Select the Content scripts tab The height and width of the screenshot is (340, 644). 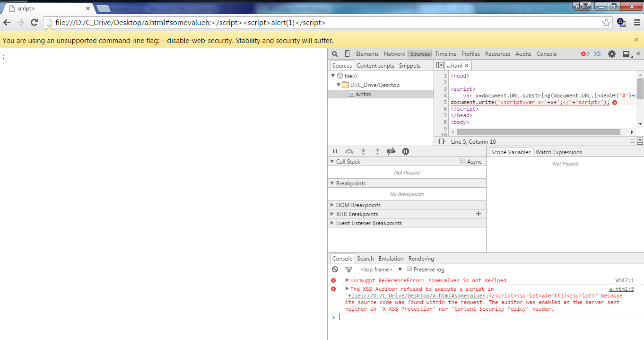coord(375,66)
